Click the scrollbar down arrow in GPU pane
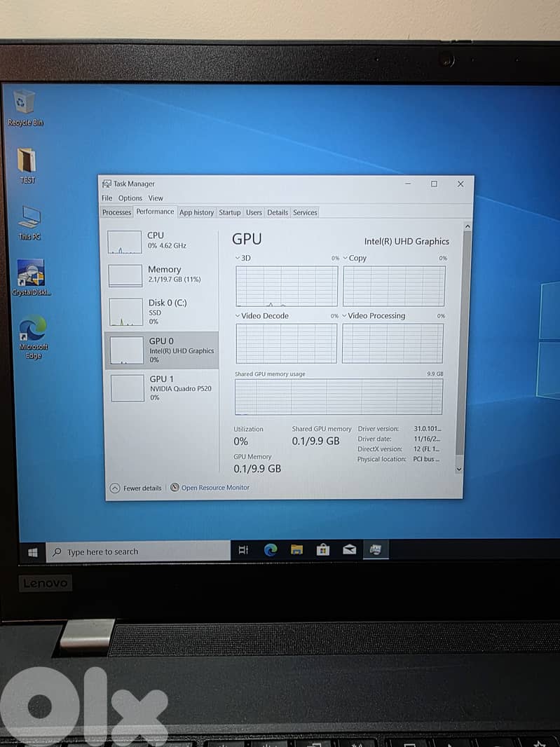The height and width of the screenshot is (747, 560). [459, 470]
